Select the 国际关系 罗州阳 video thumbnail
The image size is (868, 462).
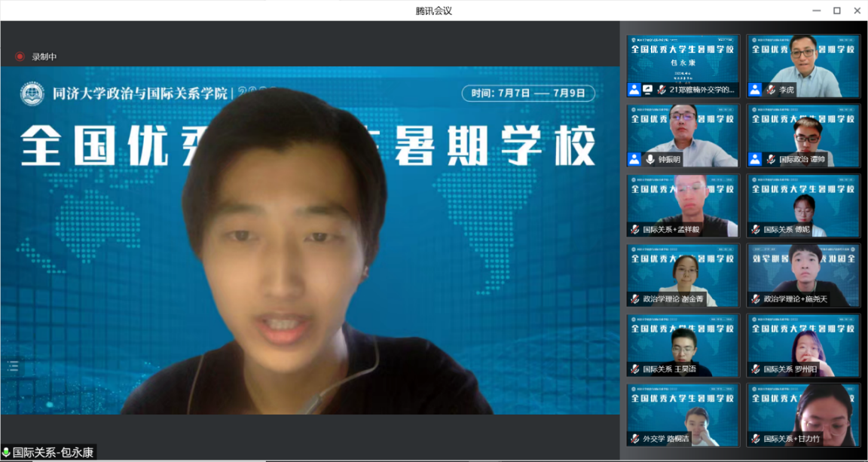coord(803,344)
